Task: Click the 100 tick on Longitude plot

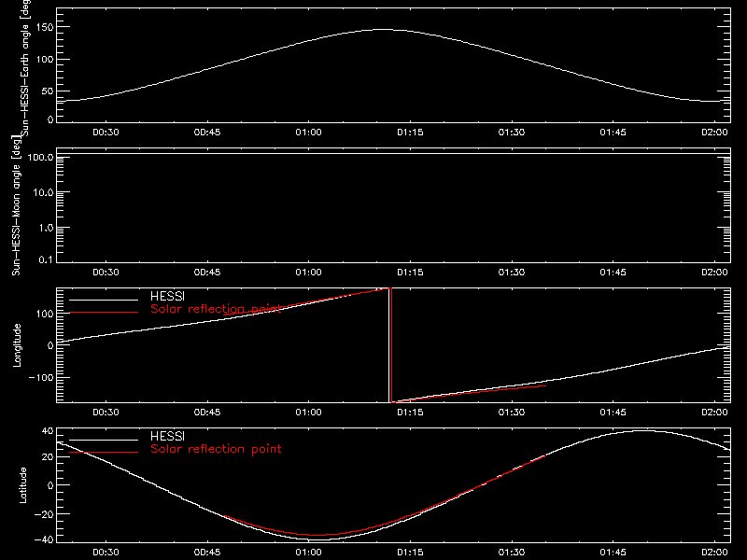Action: pyautogui.click(x=45, y=314)
